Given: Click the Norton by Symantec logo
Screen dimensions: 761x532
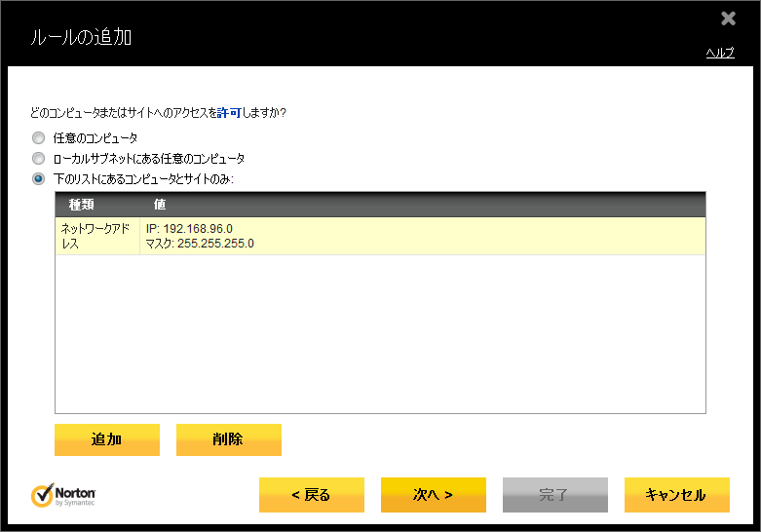Looking at the screenshot, I should pyautogui.click(x=63, y=495).
